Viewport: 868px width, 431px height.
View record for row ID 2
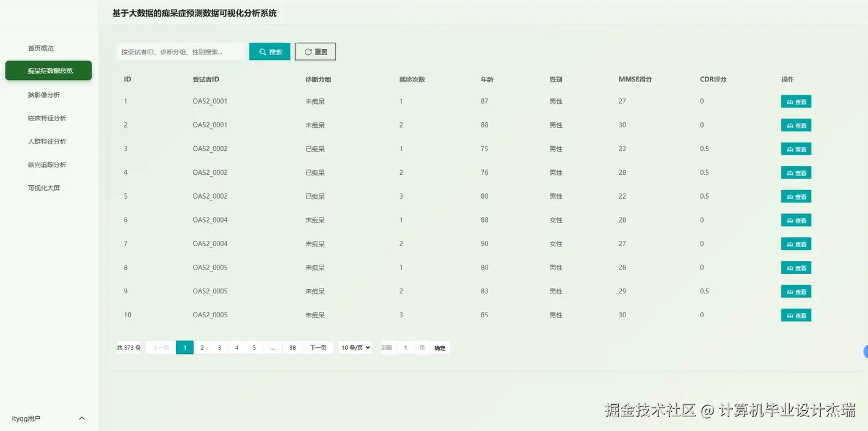coord(796,125)
